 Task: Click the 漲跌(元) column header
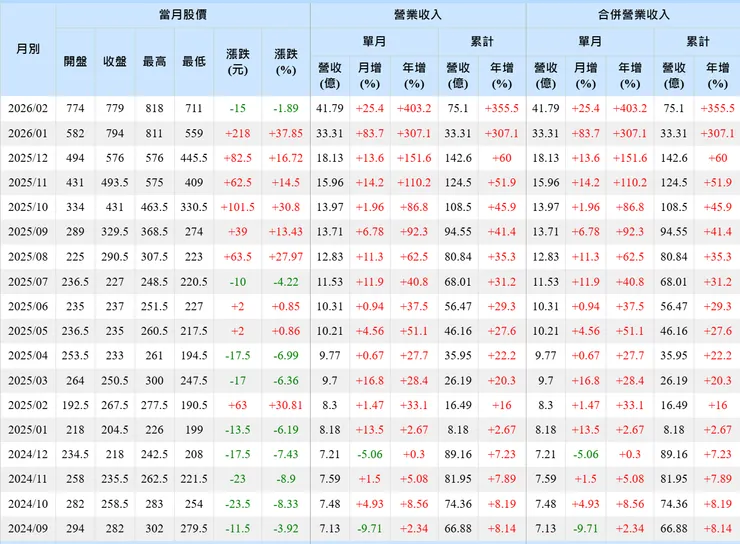pyautogui.click(x=237, y=62)
